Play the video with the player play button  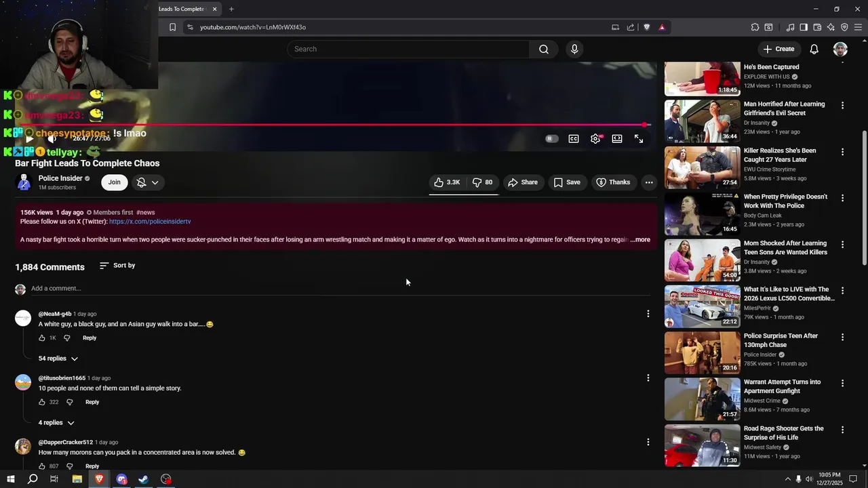click(x=28, y=139)
